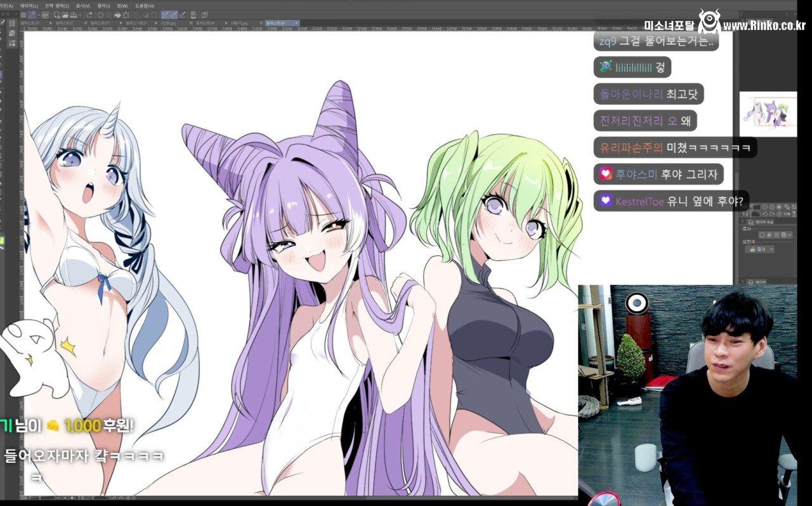
Task: Select the green main color swatch
Action: [x=2, y=241]
